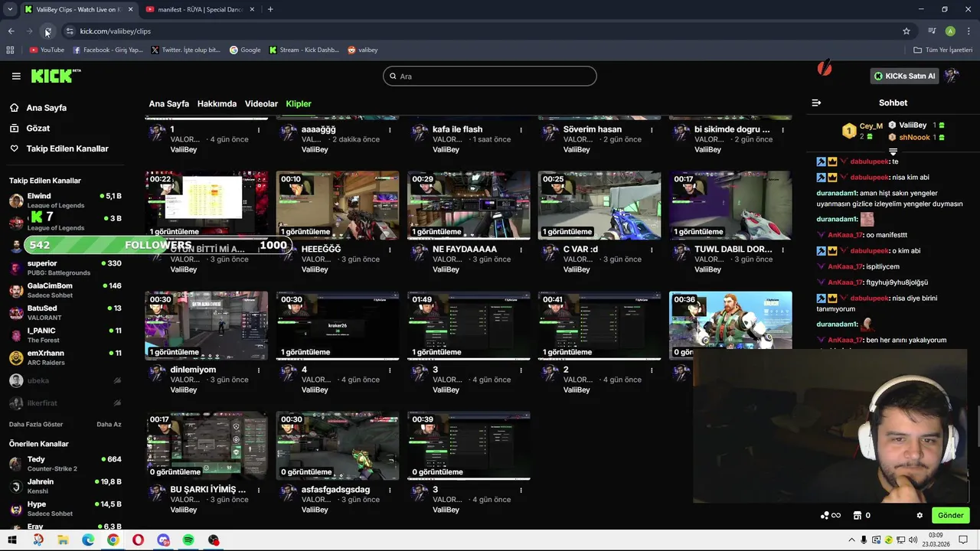Switch to the Hakkımda tab
The width and height of the screenshot is (980, 551).
click(x=217, y=104)
